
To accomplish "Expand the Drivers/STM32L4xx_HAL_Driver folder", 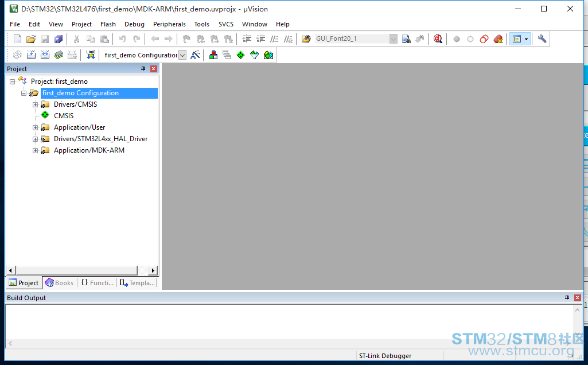I will [35, 139].
